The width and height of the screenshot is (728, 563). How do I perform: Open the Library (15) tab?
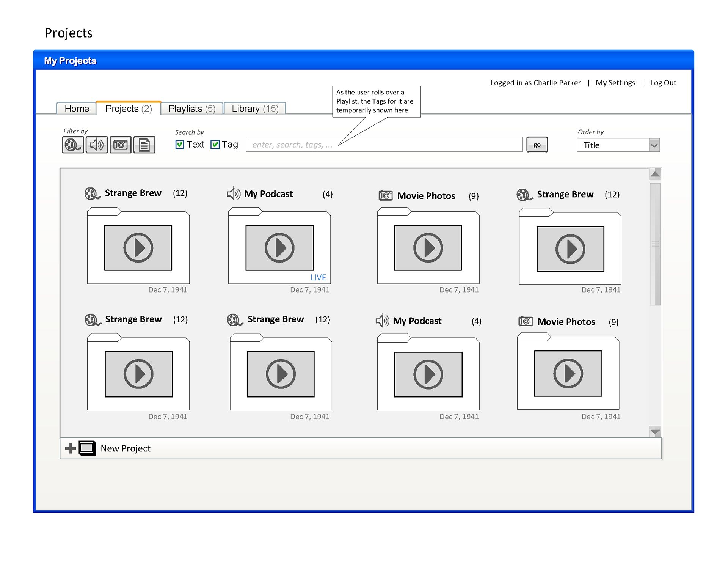click(255, 109)
